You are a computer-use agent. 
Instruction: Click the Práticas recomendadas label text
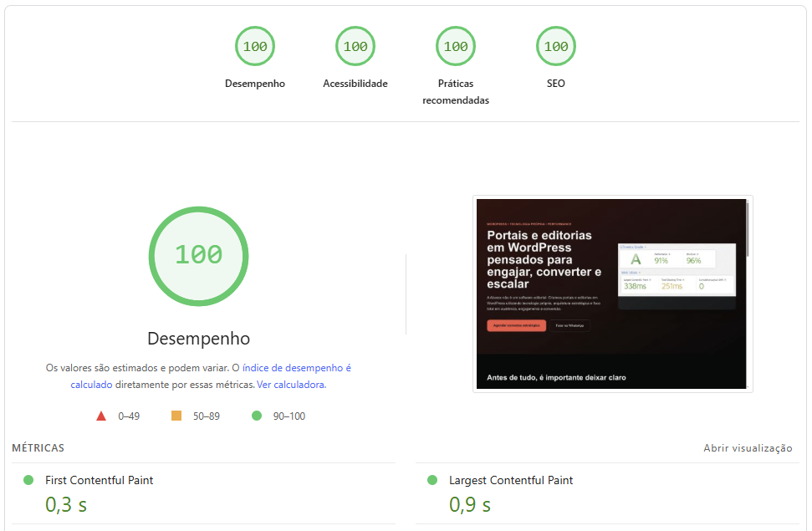pos(456,92)
